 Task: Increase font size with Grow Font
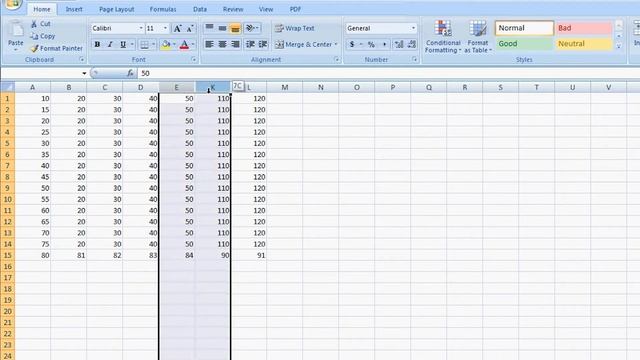[x=178, y=28]
